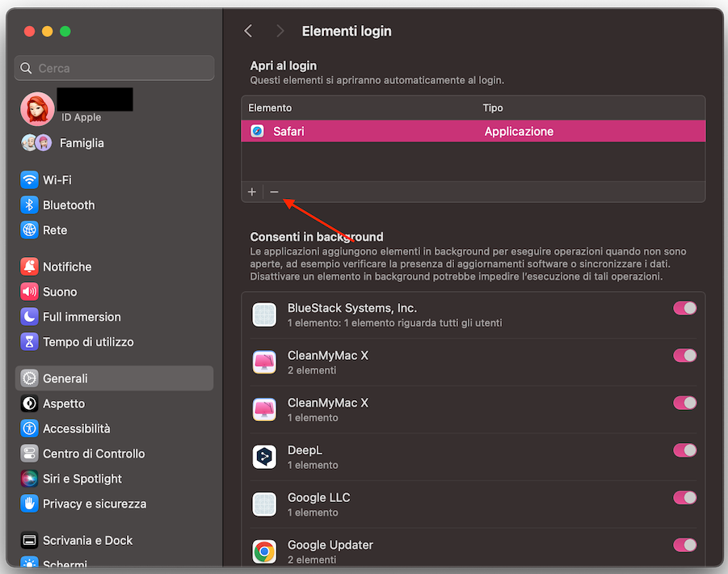Select the Tempo di utilizzo icon

[x=31, y=341]
